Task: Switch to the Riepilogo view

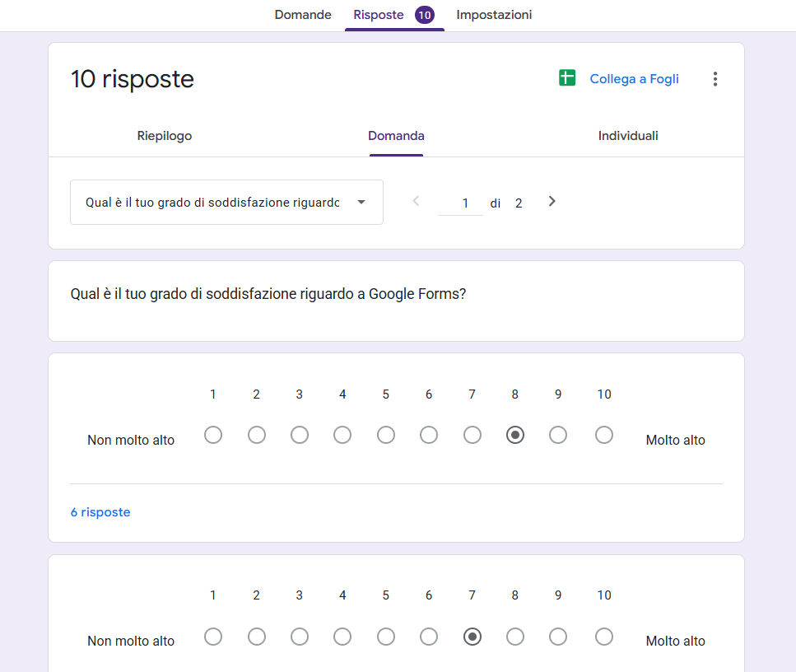Action: [x=164, y=136]
